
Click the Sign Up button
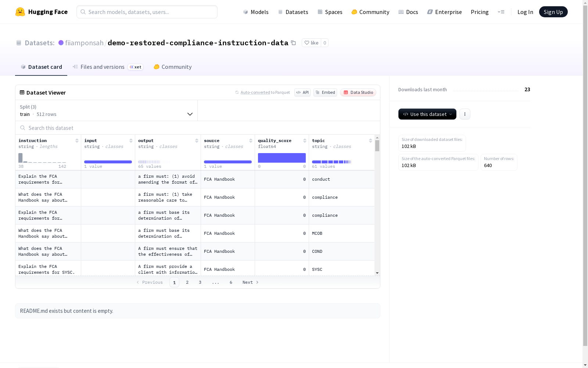pyautogui.click(x=553, y=12)
